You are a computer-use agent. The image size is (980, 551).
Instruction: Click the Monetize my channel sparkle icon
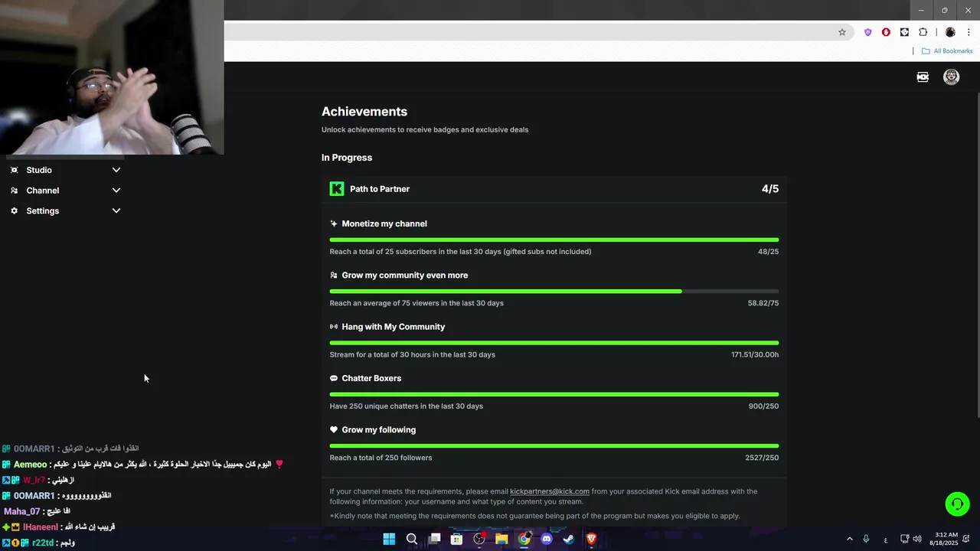334,223
